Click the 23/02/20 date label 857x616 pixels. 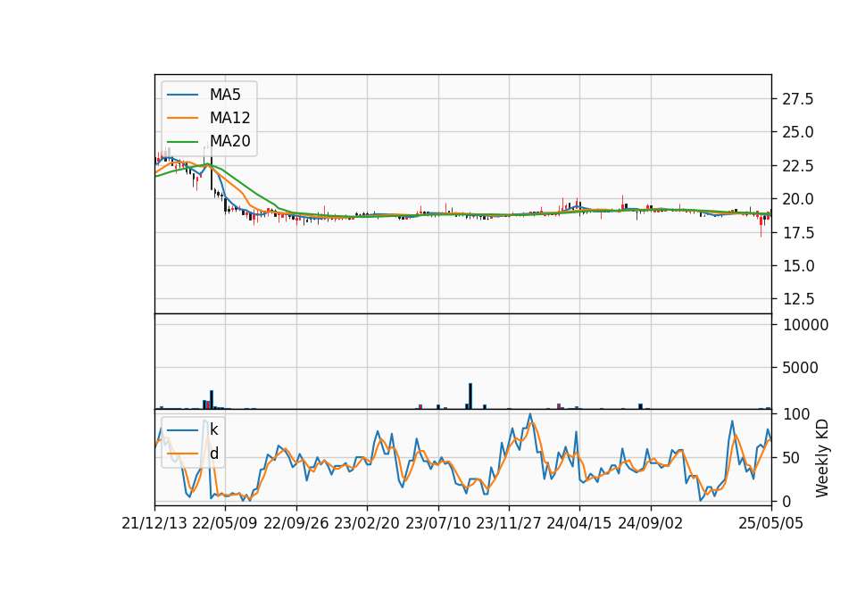click(x=367, y=523)
